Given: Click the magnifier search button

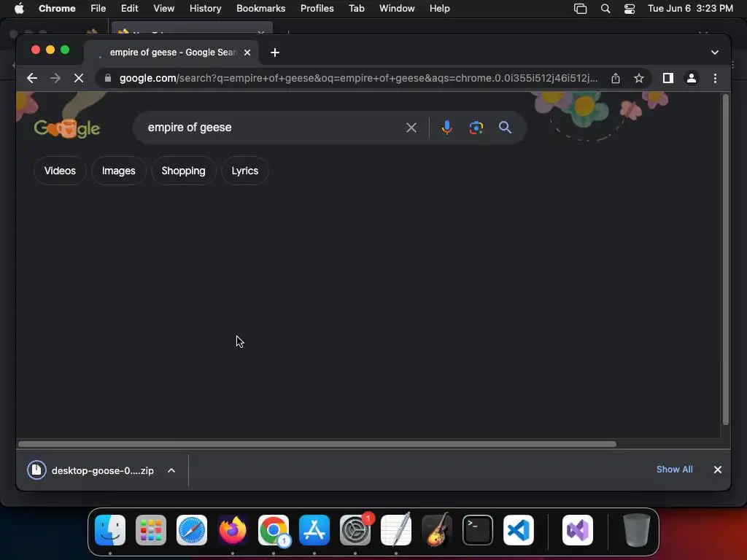Looking at the screenshot, I should 505,128.
